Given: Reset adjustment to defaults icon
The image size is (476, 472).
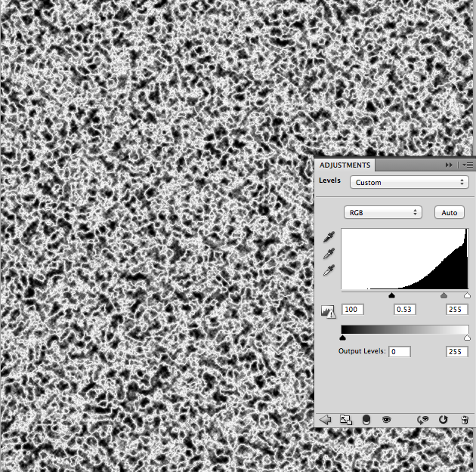Looking at the screenshot, I should (x=444, y=420).
